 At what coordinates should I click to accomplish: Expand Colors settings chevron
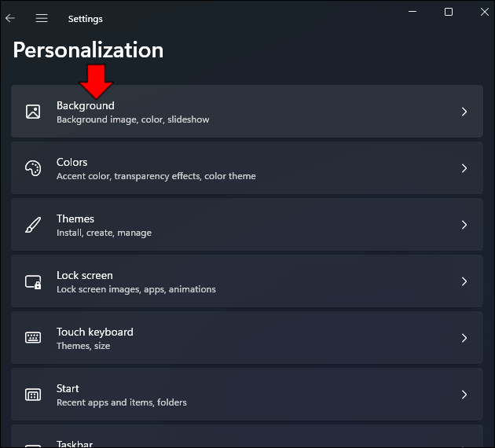pyautogui.click(x=464, y=168)
